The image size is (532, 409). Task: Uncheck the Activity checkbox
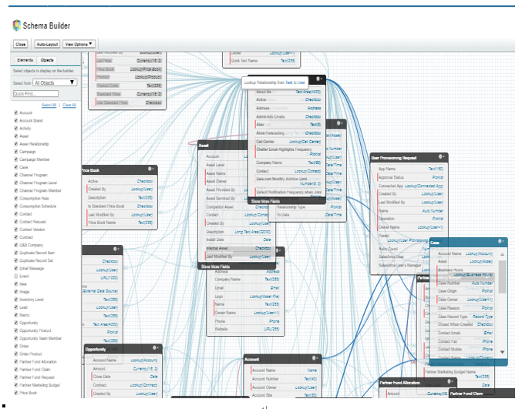click(x=16, y=128)
